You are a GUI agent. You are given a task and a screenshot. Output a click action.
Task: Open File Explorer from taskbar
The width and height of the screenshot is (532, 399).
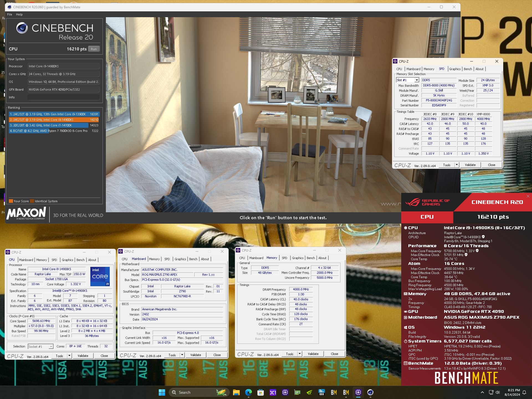coord(236,392)
